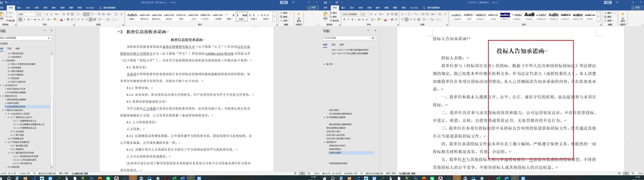Select '6.3 商务关键条款' heading in navigation pane
The width and height of the screenshot is (644, 180).
16,71
